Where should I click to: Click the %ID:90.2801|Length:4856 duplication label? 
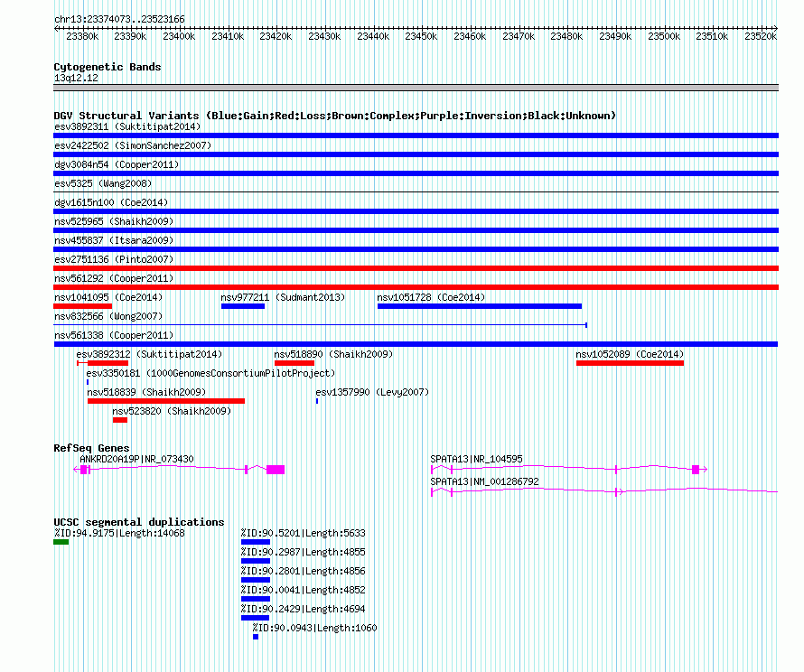pyautogui.click(x=303, y=571)
